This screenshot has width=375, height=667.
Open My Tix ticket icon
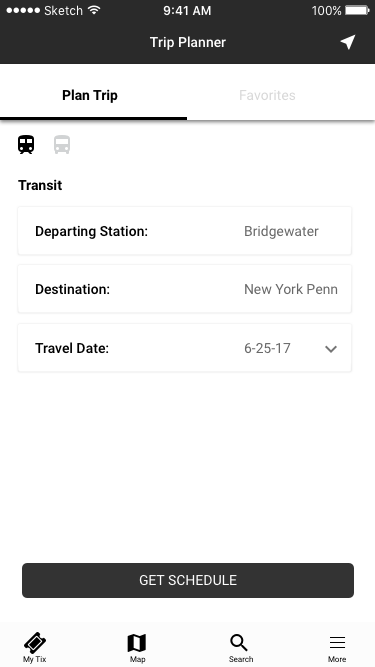(x=35, y=642)
